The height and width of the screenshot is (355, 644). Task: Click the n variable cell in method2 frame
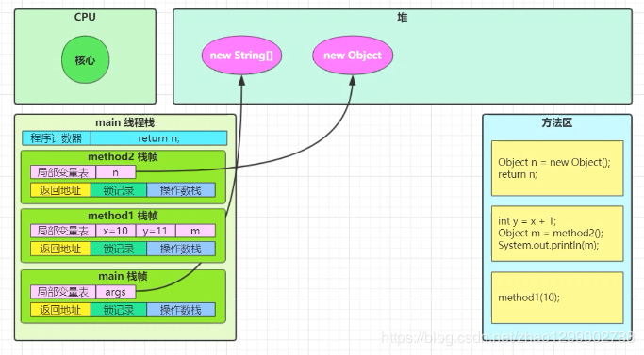click(x=115, y=172)
